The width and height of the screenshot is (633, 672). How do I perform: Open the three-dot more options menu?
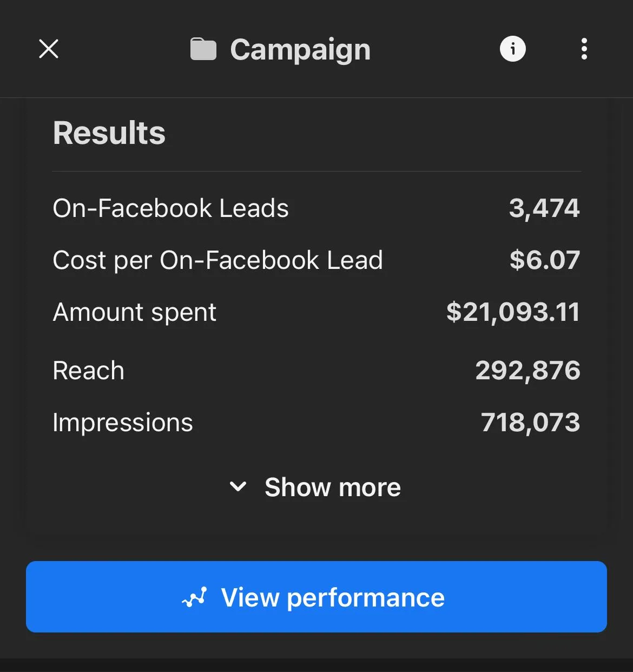(x=584, y=49)
